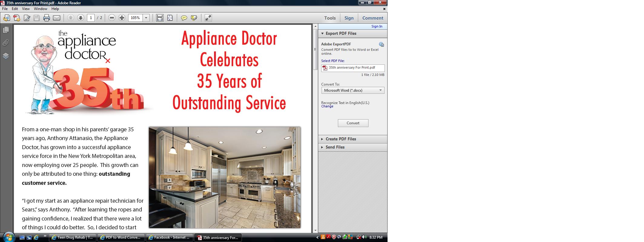Click the Save floppy disk icon

click(37, 18)
